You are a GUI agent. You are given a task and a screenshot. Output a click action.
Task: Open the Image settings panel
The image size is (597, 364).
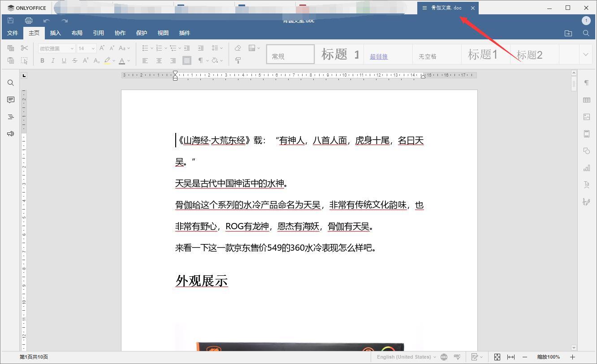(587, 116)
